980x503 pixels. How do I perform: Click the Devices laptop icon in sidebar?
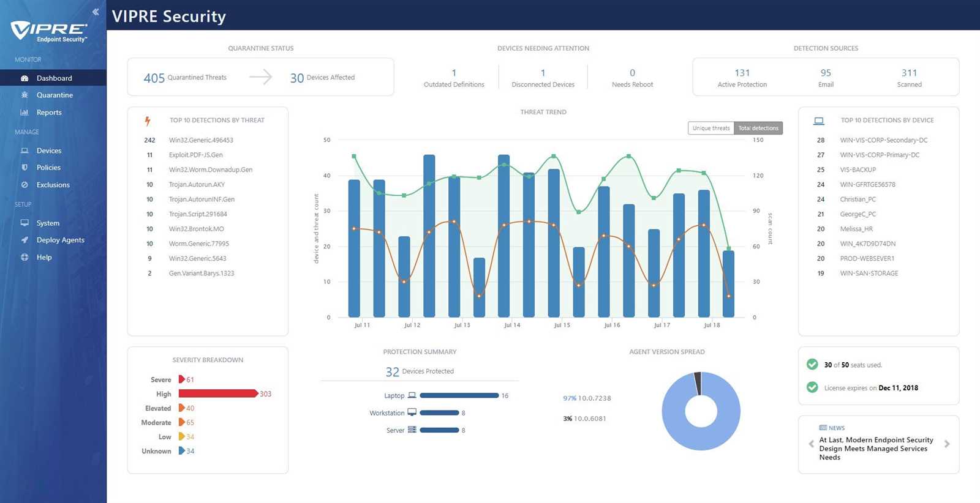[24, 151]
